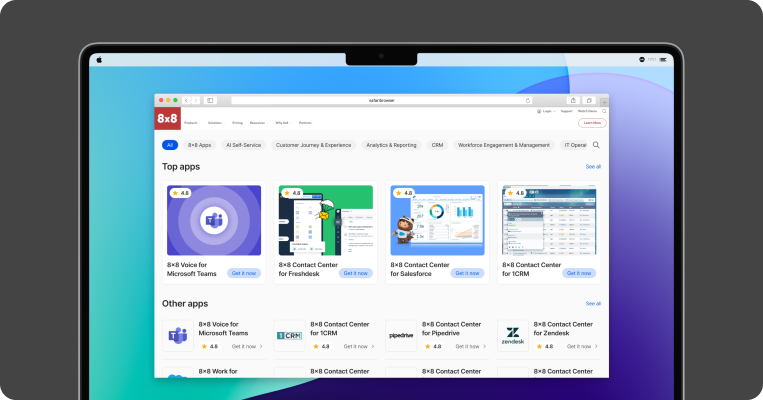
Task: Open the Safari share icon
Action: [x=573, y=100]
